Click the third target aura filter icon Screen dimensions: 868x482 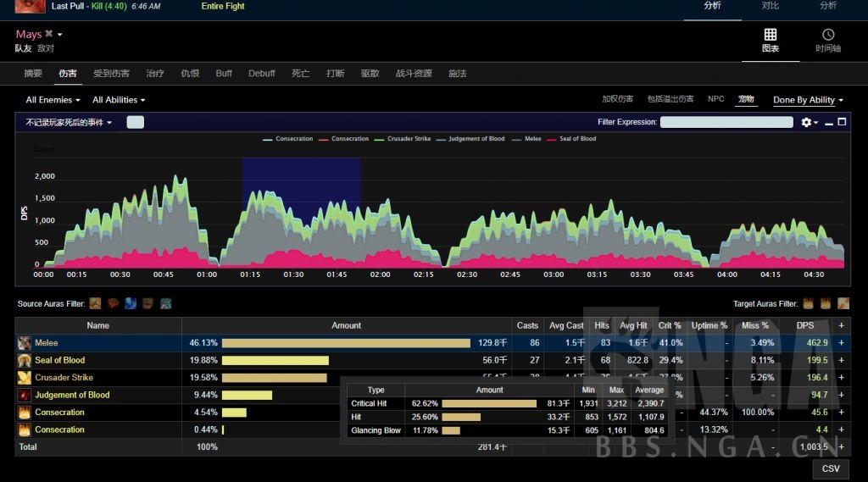843,303
